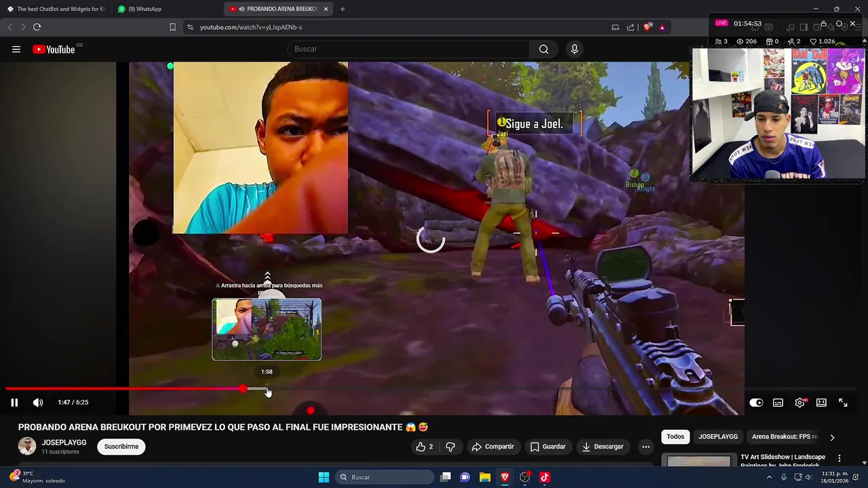Screen dimensions: 868x488
Task: Bookmark this page from the address bar
Action: [x=172, y=27]
